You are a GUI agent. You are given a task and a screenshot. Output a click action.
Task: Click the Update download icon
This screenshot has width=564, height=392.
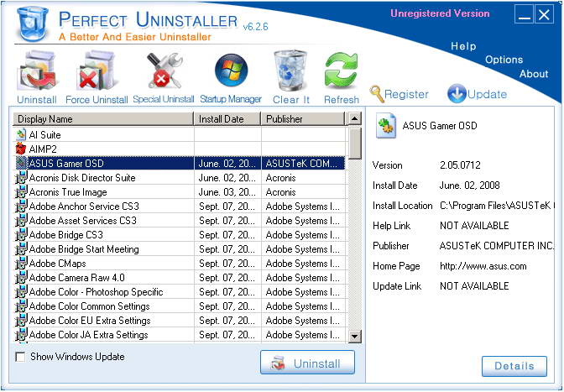point(457,93)
